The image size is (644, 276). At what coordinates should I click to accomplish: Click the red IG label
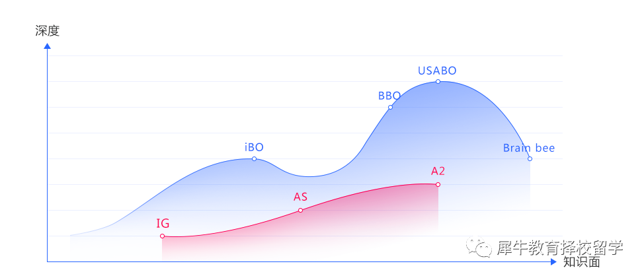click(x=163, y=223)
